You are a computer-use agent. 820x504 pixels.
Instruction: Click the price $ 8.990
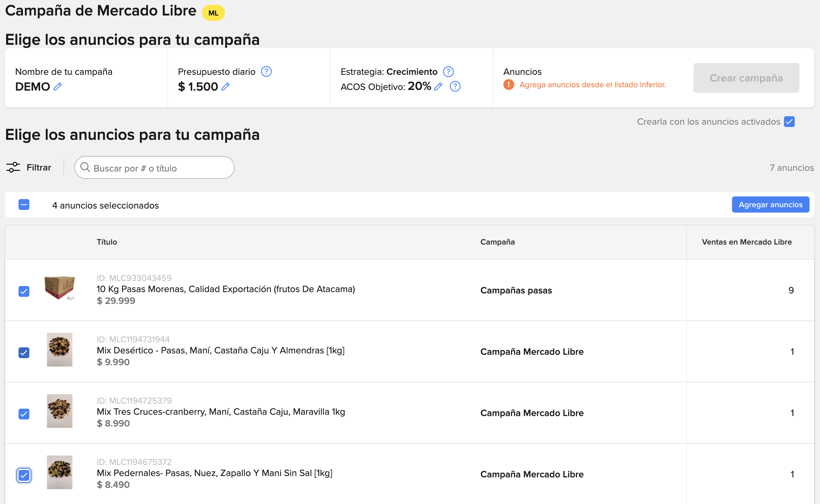(113, 423)
